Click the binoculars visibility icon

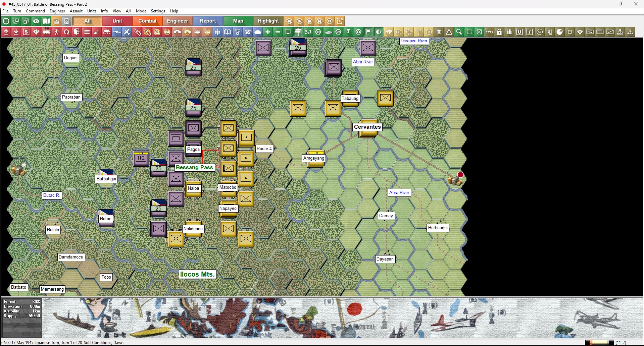(107, 32)
